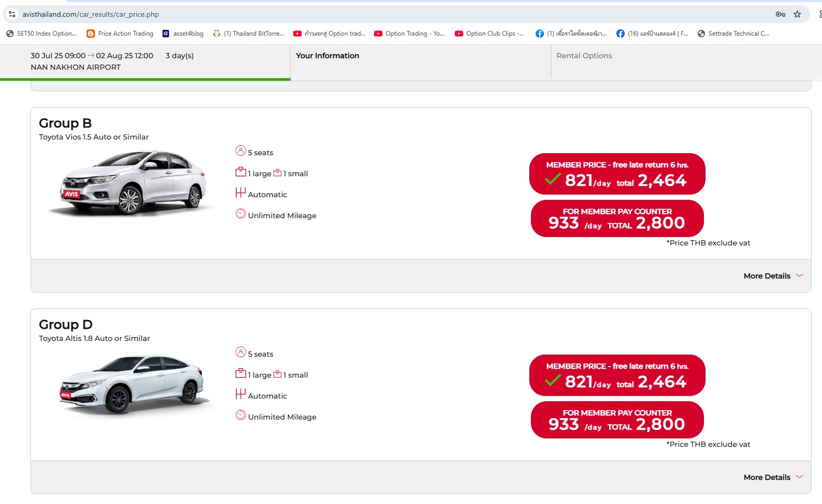
Task: Click Toyota Altis 1.8 Auto or Similar text
Action: click(94, 338)
